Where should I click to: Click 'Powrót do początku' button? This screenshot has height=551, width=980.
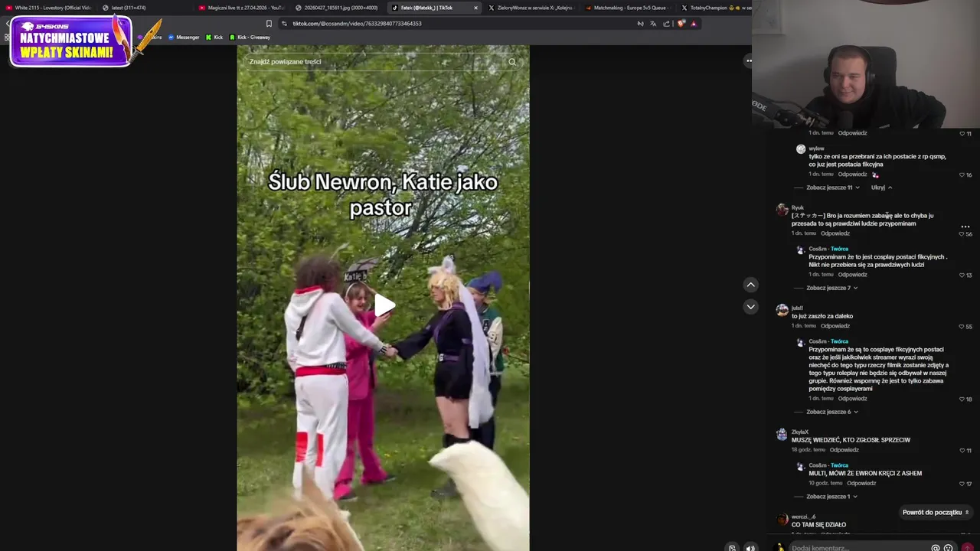click(x=936, y=512)
